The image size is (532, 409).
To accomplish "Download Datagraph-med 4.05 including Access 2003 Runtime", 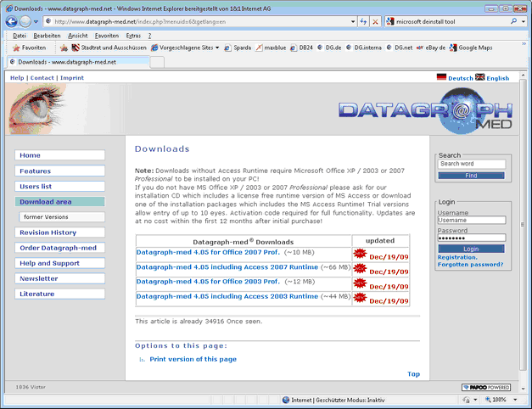I will click(227, 296).
